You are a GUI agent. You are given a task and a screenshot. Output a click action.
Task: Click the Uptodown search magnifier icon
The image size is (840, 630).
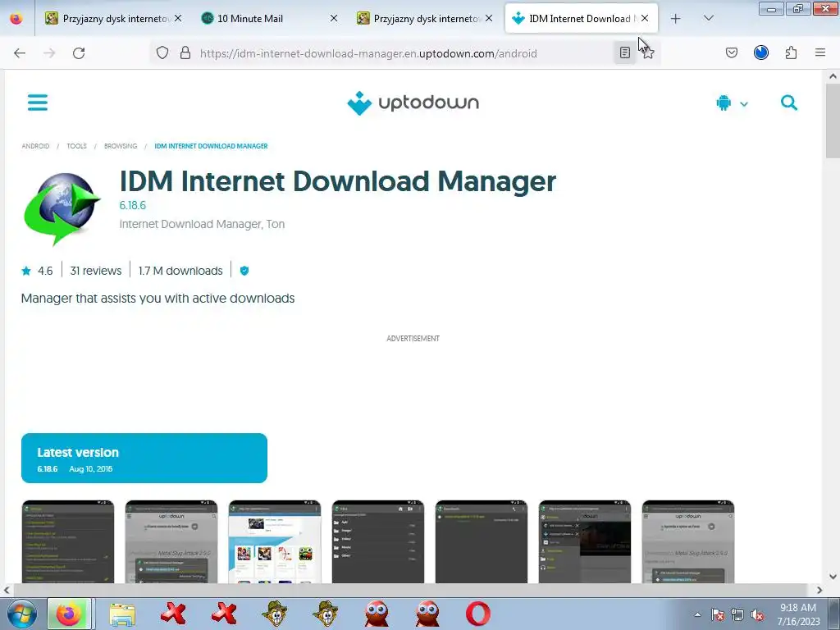click(788, 103)
